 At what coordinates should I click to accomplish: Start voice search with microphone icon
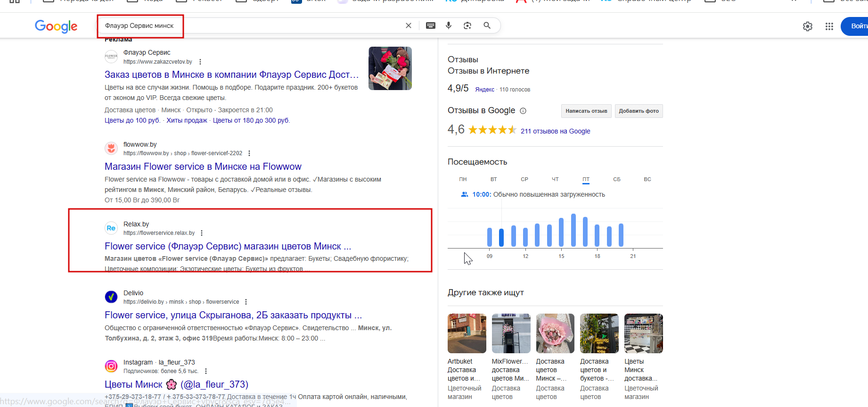[449, 25]
